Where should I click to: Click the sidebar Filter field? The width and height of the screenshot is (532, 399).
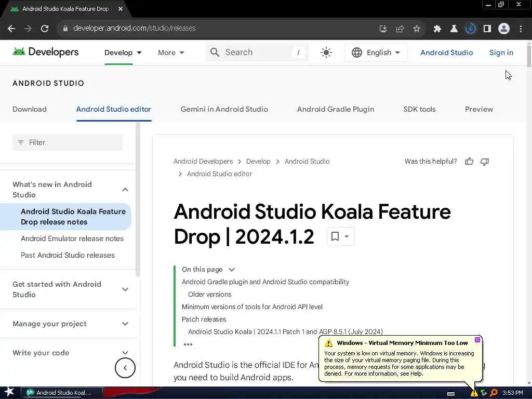pyautogui.click(x=68, y=142)
